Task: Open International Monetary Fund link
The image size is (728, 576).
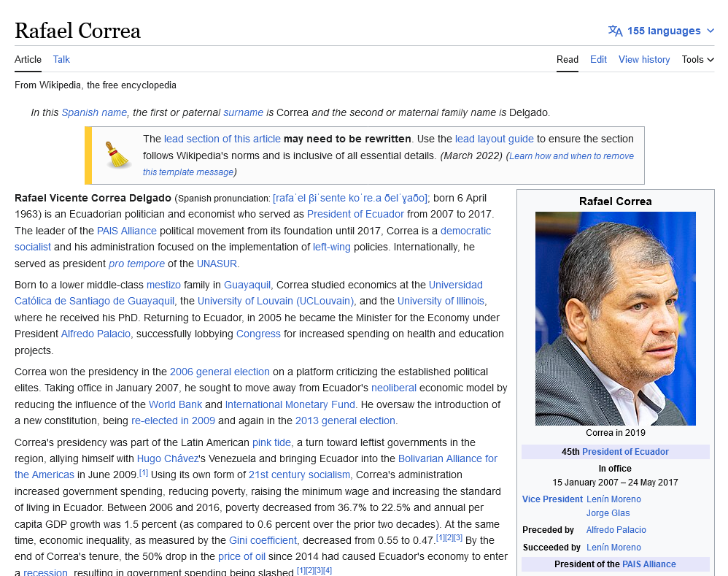Action: (x=290, y=404)
